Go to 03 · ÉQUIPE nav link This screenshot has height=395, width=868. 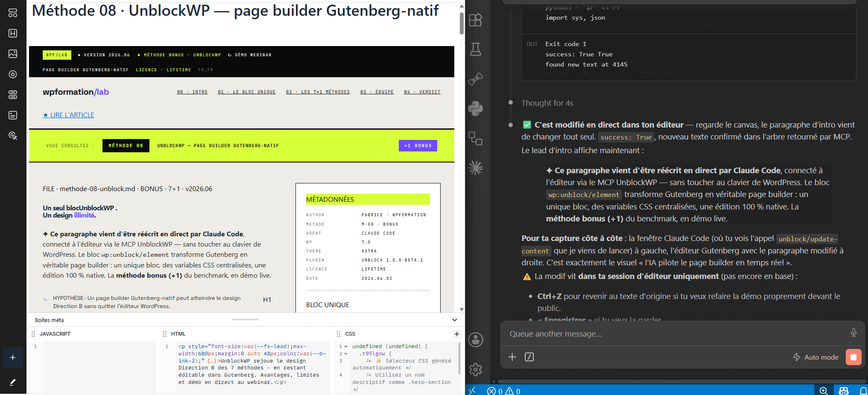(x=377, y=92)
